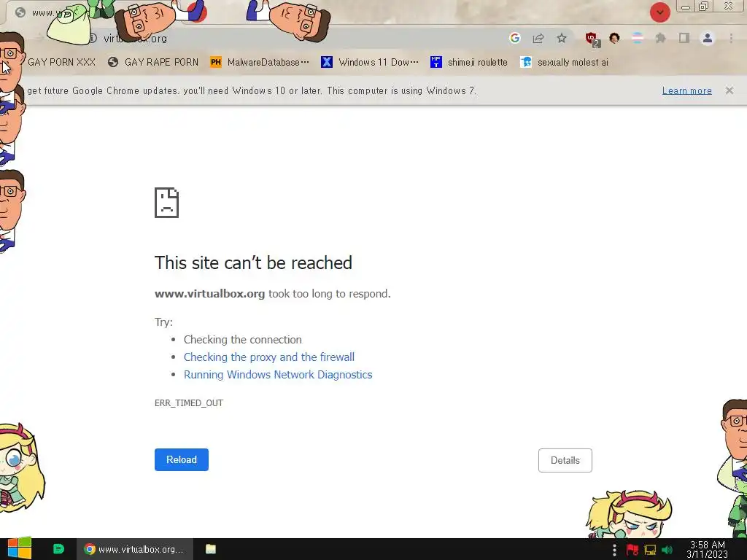Click the taskbar clock showing 3:58 AM

coord(707,549)
